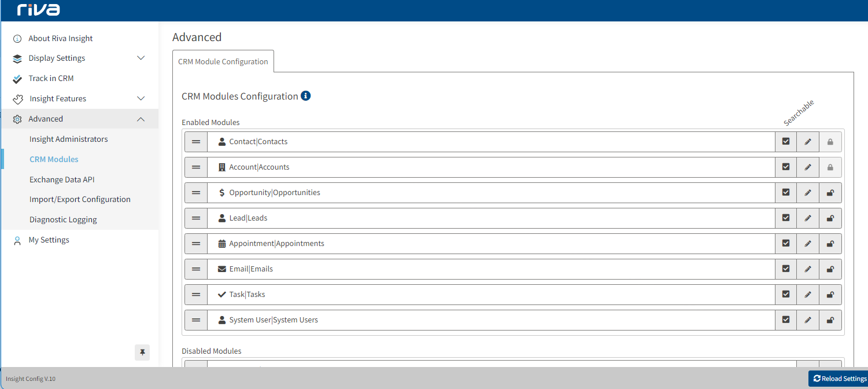Image resolution: width=868 pixels, height=389 pixels.
Task: Click the drag handle of Email|Emails row
Action: (196, 269)
